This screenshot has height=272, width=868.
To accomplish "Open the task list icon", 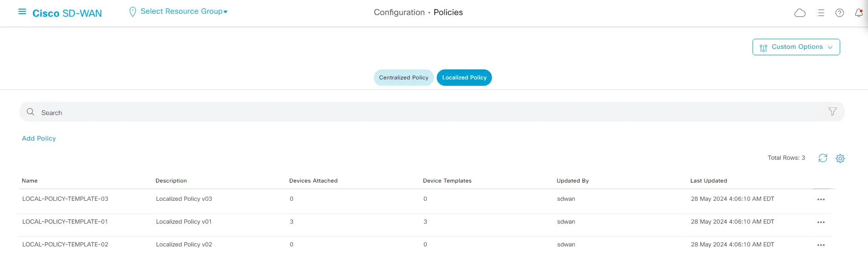I will coord(821,13).
